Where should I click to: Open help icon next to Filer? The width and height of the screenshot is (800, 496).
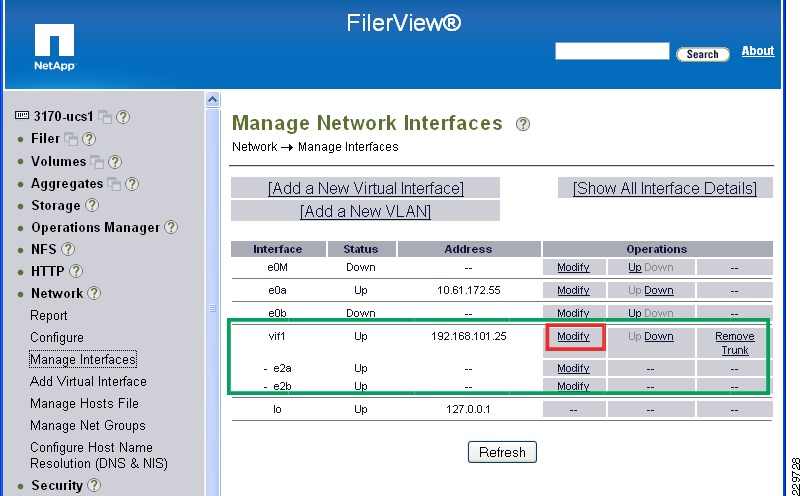(89, 139)
